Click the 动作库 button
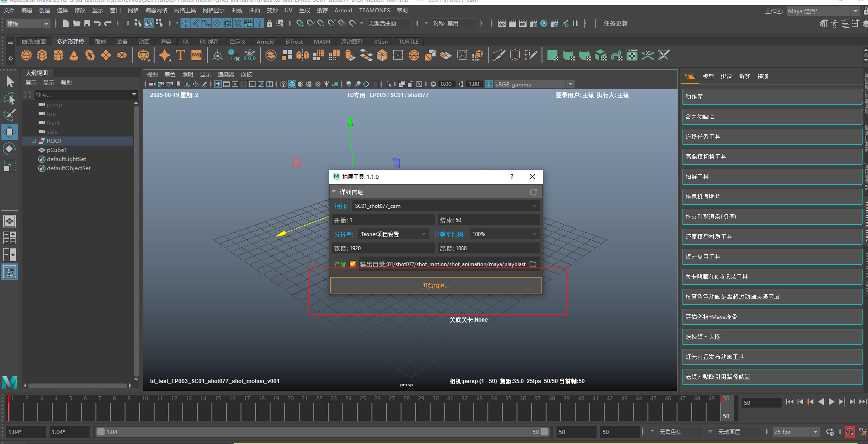This screenshot has height=444, width=868. click(x=772, y=96)
